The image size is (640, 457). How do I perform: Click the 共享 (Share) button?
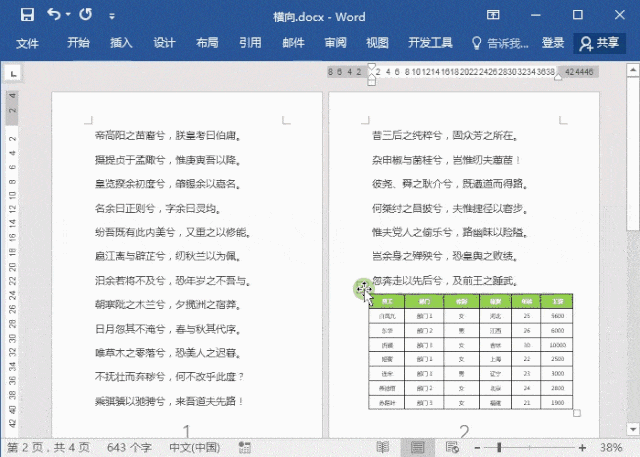pos(599,43)
